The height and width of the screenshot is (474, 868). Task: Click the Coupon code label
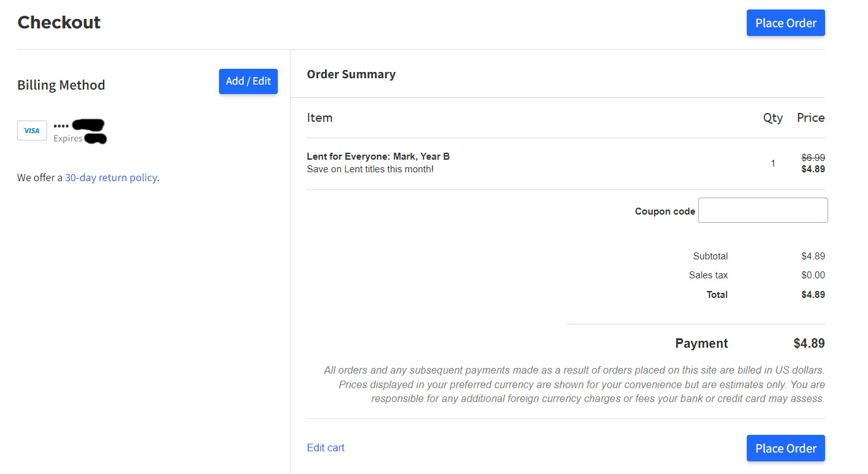664,211
